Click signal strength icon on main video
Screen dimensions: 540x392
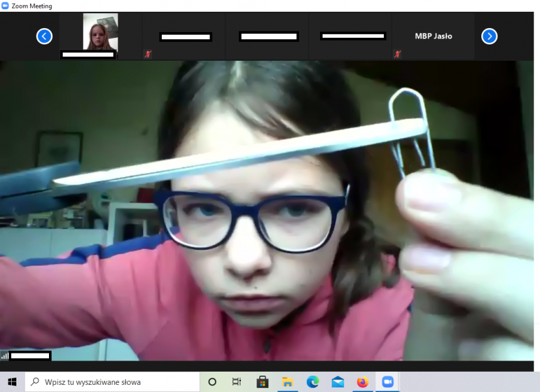coord(5,355)
